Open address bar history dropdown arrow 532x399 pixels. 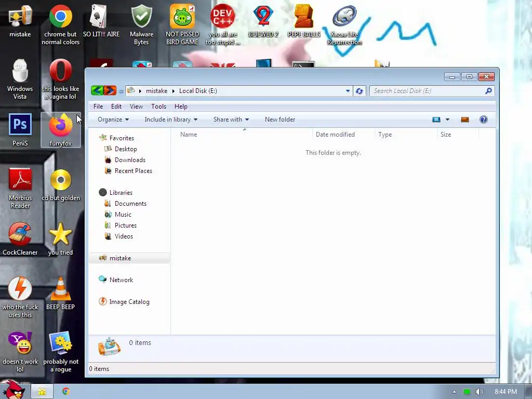348,91
